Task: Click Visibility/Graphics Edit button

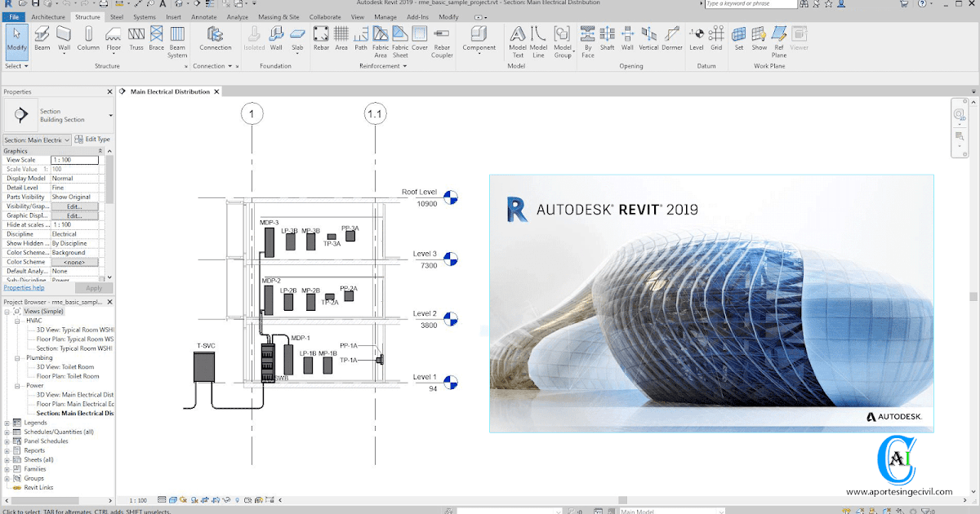Action: pyautogui.click(x=74, y=206)
